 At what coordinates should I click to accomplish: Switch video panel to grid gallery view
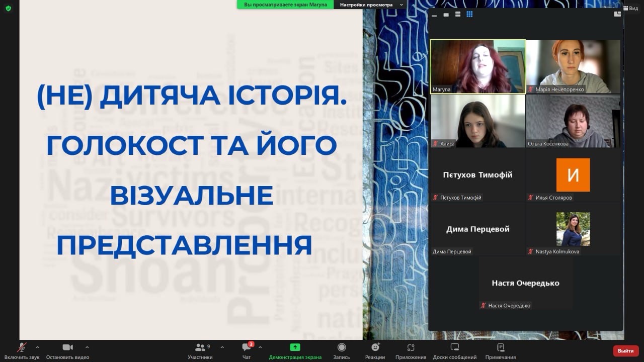469,15
